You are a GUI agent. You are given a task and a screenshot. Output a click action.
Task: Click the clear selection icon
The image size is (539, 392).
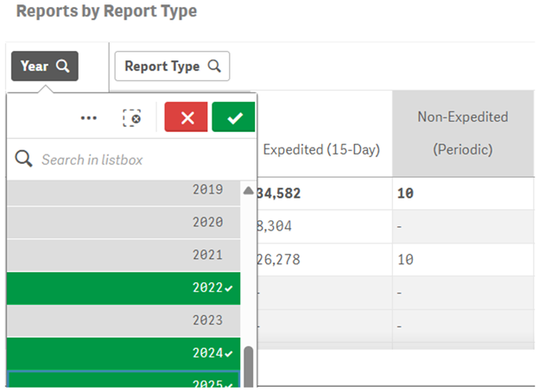click(131, 117)
